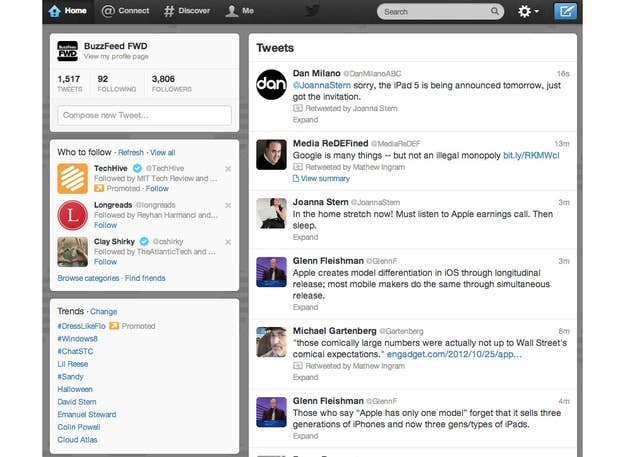The image size is (625, 457).
Task: Click retweet icon under Michael Gartenberg tweet
Action: tap(298, 366)
